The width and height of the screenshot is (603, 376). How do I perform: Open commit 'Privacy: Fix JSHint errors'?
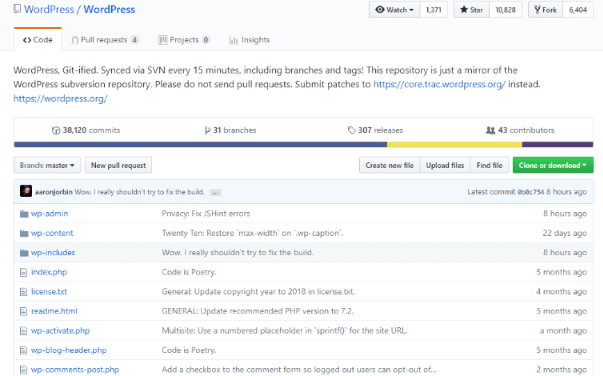(206, 214)
